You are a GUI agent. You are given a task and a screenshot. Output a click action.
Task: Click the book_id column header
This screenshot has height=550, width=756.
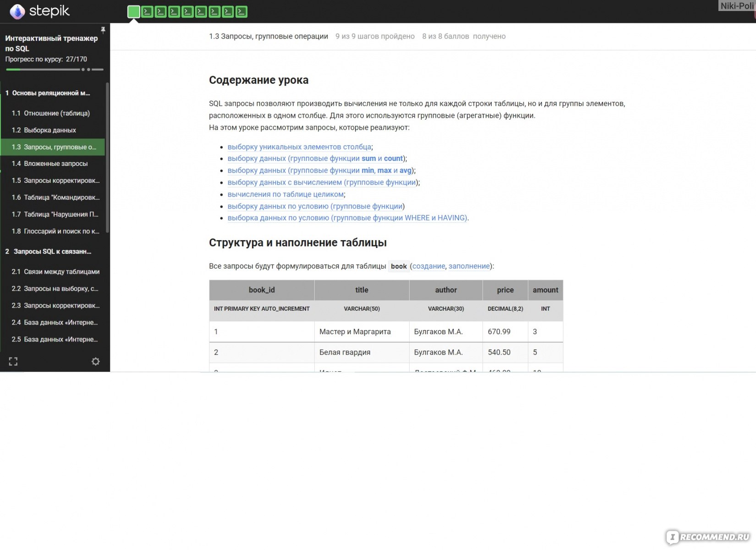[x=262, y=290]
